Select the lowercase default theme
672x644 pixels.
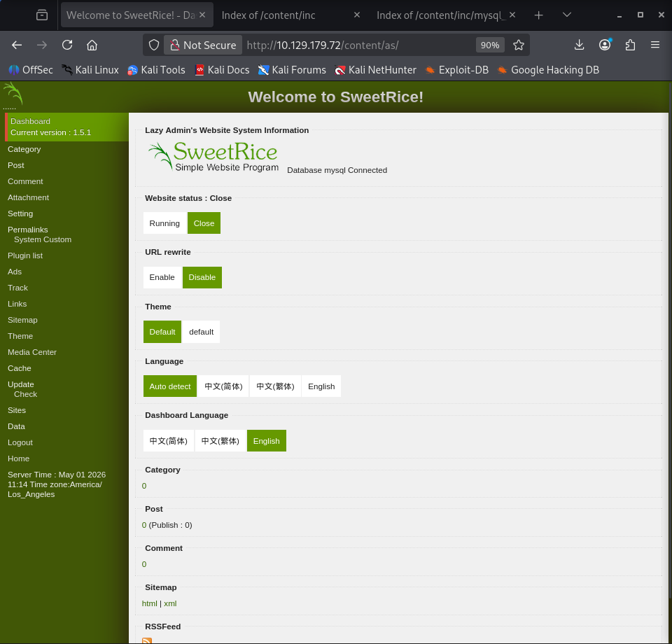tap(202, 332)
